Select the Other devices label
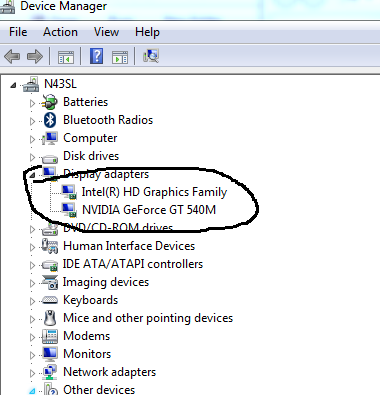 99,389
